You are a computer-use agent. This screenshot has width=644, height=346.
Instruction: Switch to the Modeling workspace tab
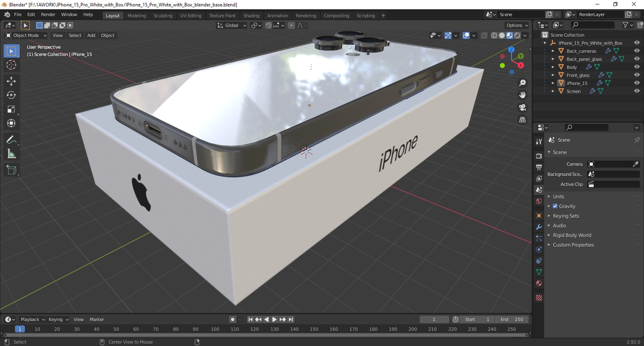[x=137, y=16]
